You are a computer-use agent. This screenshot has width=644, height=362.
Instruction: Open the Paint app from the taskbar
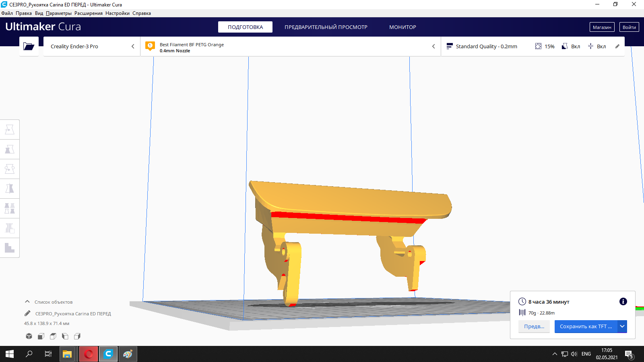(x=128, y=354)
